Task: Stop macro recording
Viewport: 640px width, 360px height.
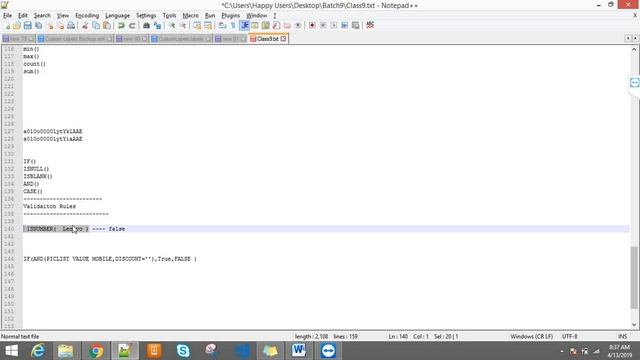Action: [323, 25]
